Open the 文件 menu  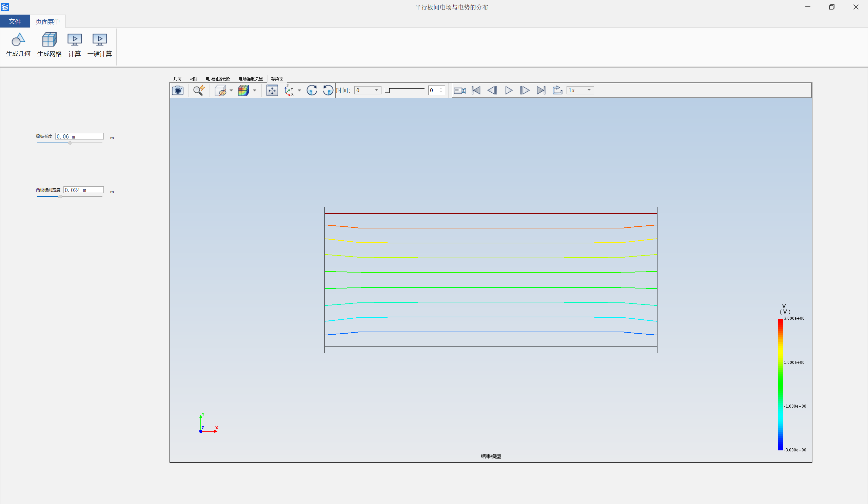click(x=15, y=21)
